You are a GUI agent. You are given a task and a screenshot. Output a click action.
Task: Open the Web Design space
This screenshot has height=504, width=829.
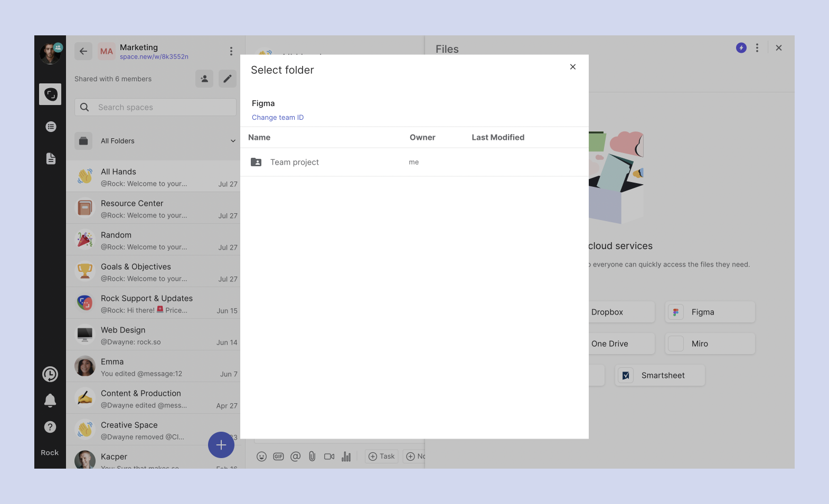[153, 335]
